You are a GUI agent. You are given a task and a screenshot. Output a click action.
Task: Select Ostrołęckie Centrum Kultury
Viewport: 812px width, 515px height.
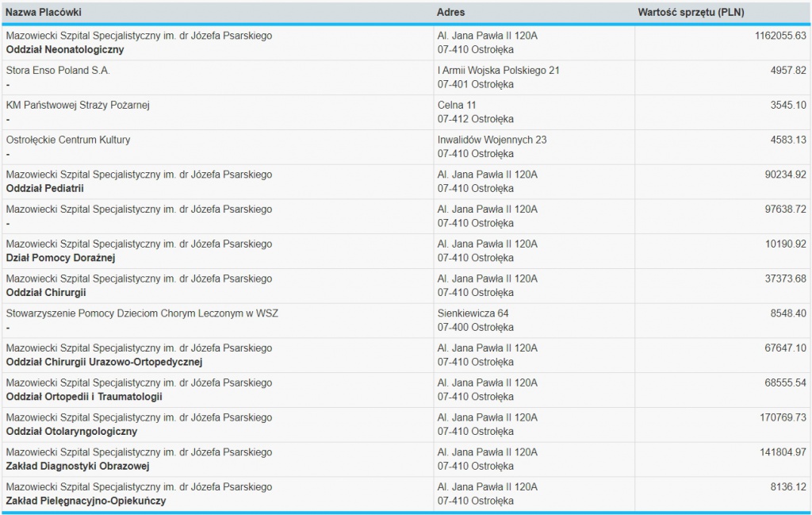(68, 140)
